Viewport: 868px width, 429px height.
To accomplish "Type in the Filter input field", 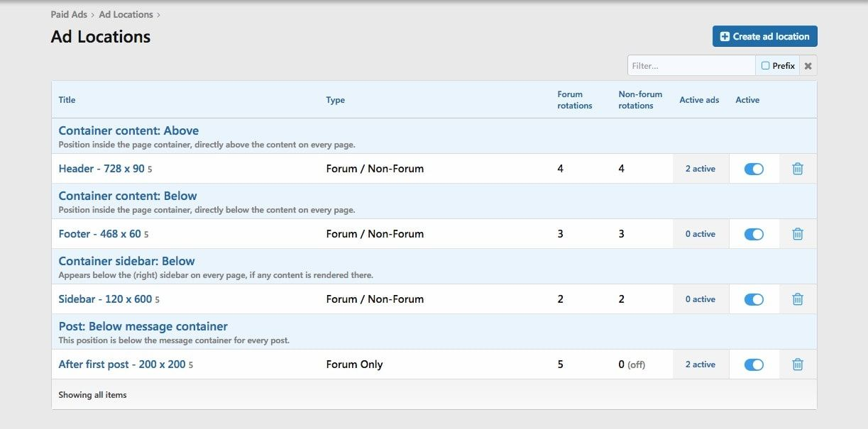I will tap(691, 66).
